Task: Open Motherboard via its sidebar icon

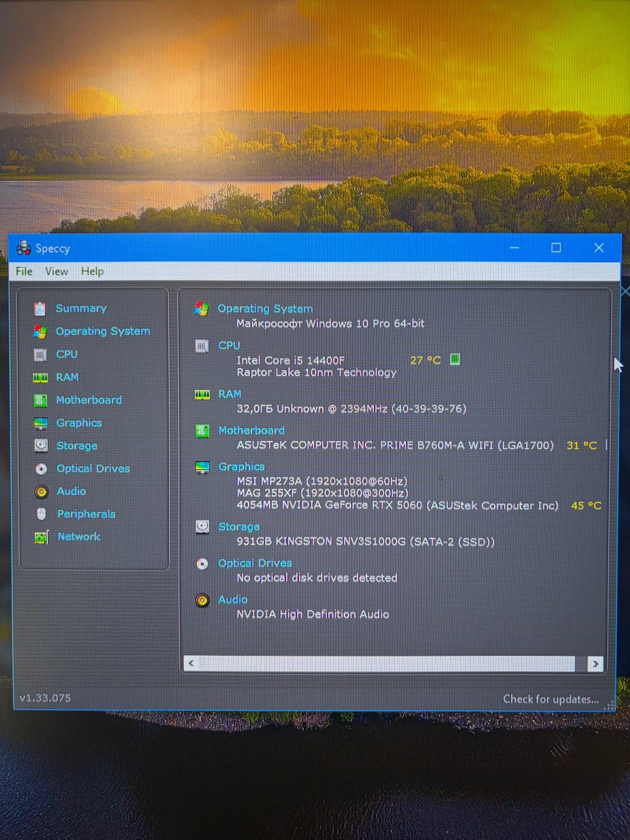Action: click(x=41, y=400)
